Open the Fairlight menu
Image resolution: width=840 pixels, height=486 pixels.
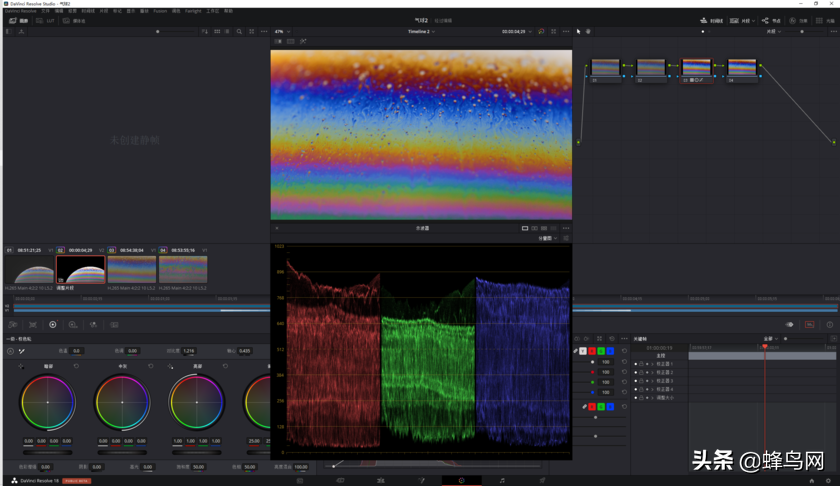192,11
